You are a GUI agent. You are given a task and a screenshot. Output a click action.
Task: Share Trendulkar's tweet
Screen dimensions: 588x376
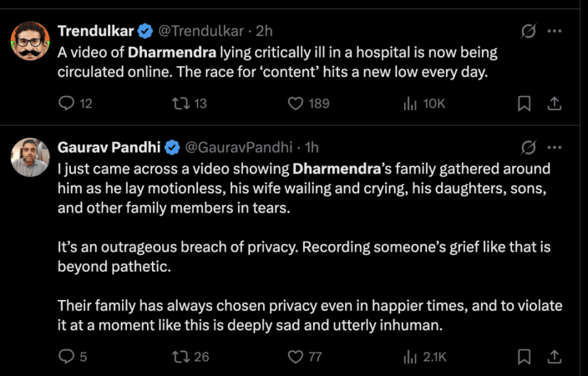coord(553,104)
